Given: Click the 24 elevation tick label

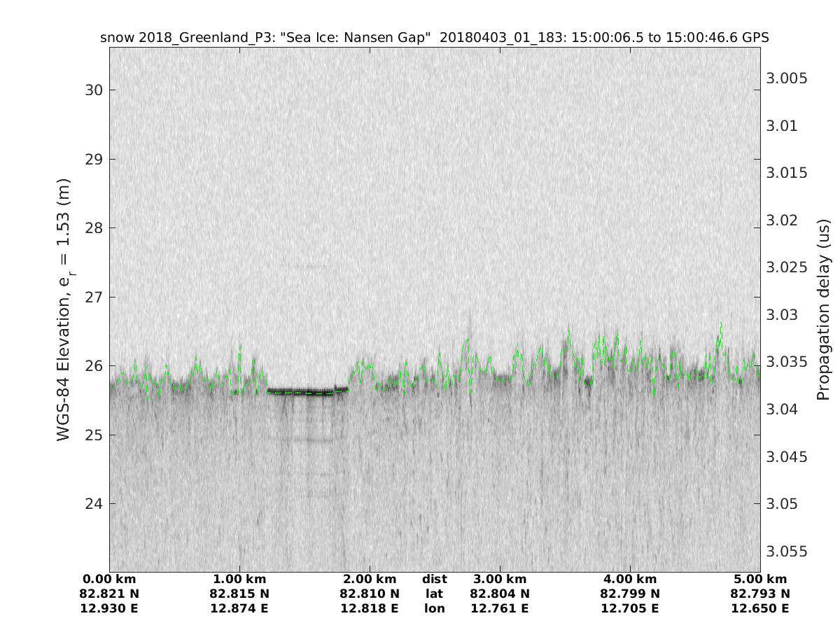Looking at the screenshot, I should 94,504.
